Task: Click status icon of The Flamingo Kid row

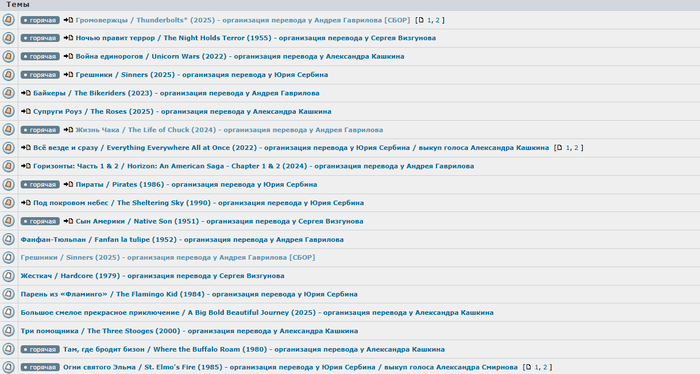Action: pos(8,294)
